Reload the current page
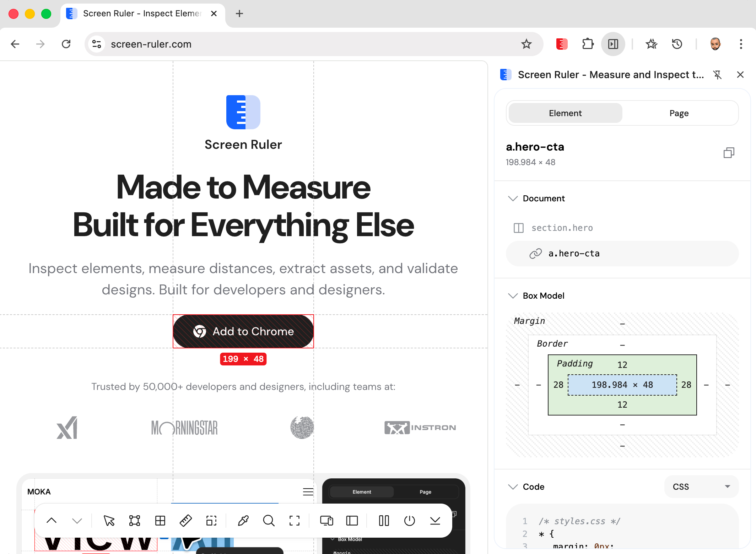Image resolution: width=756 pixels, height=554 pixels. coord(66,44)
